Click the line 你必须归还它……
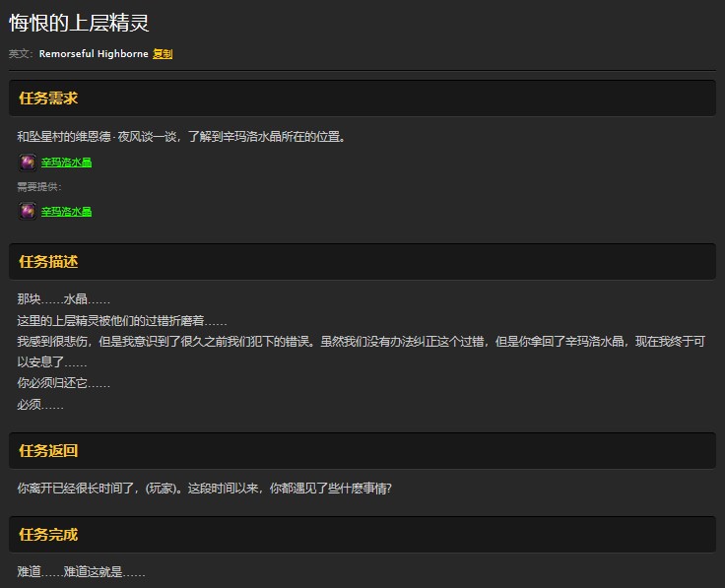The height and width of the screenshot is (588, 725). [63, 383]
